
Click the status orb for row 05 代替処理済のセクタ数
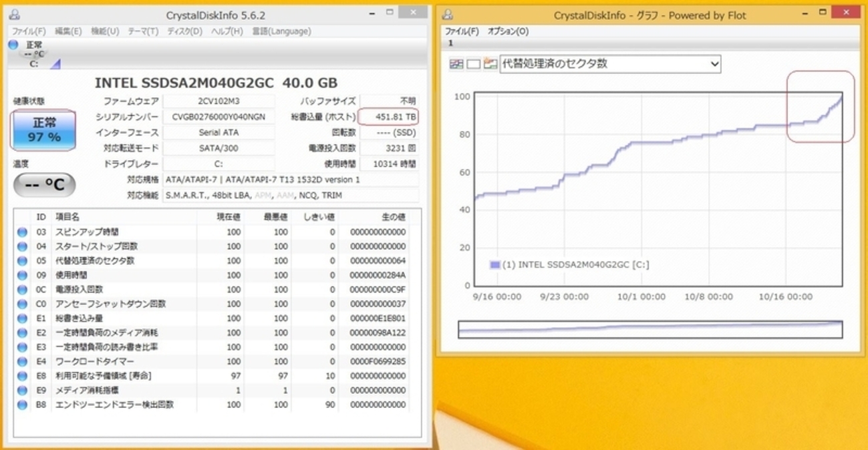click(22, 261)
